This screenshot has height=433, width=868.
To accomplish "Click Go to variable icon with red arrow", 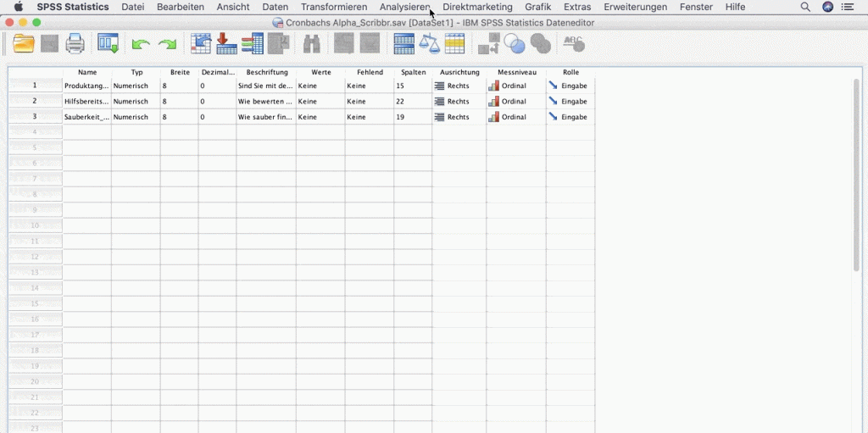I will click(226, 44).
